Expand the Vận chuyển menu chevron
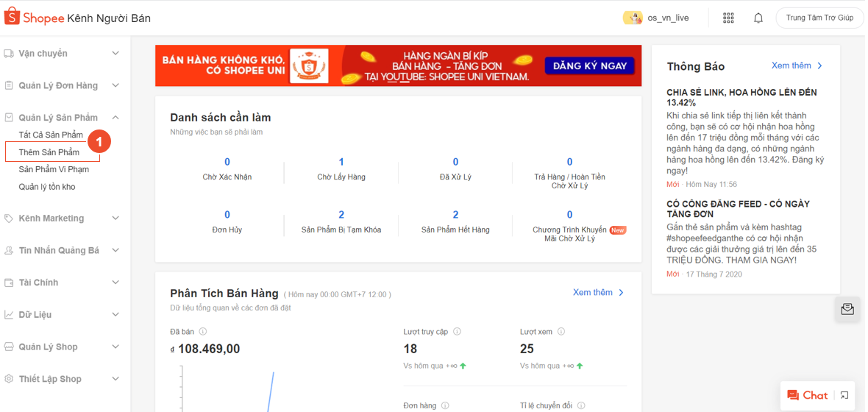This screenshot has height=412, width=868. pos(115,53)
